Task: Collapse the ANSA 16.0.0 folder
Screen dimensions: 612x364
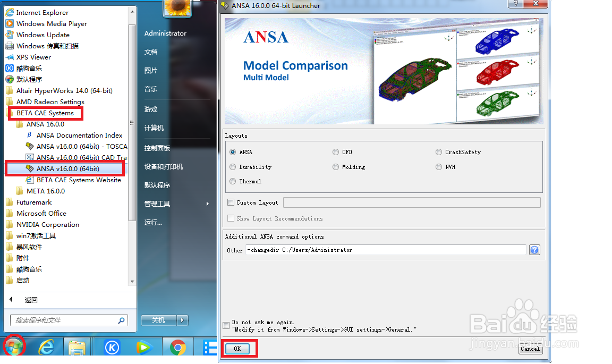Action: (x=40, y=124)
